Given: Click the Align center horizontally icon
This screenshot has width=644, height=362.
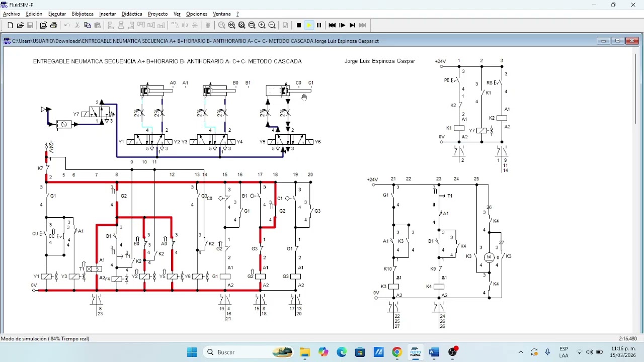Looking at the screenshot, I should pos(121,25).
